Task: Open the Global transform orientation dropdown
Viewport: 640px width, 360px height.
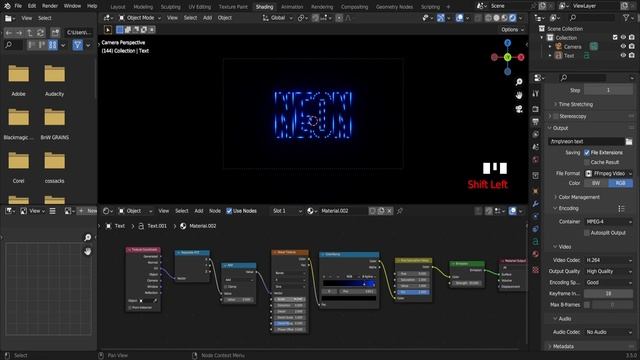Action: 278,18
